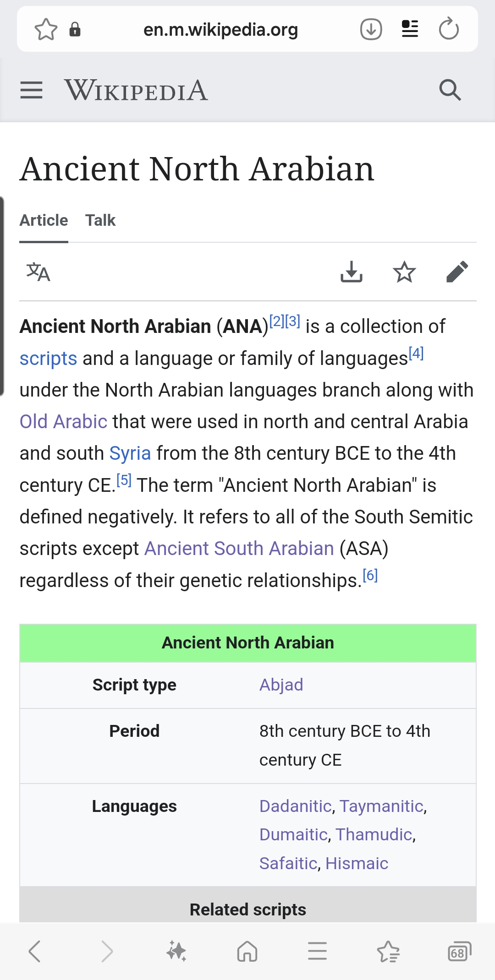Open the browser tabs switcher
Viewport: 495px width, 980px height.
[x=459, y=952]
